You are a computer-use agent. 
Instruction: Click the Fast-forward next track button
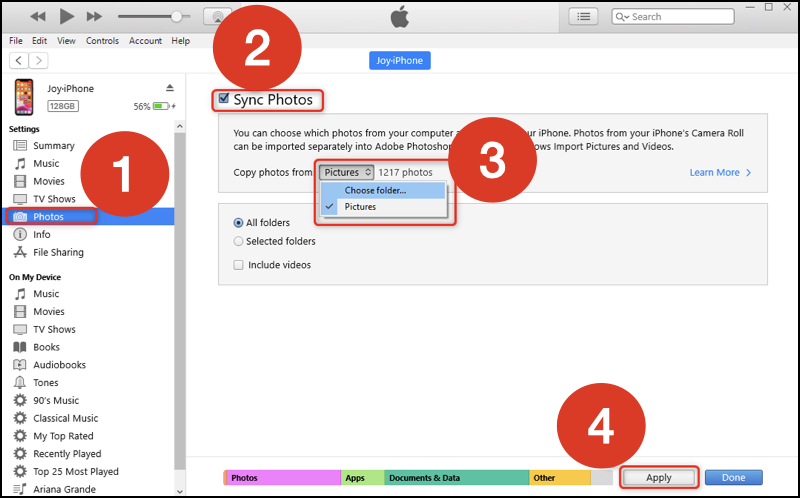pos(94,17)
